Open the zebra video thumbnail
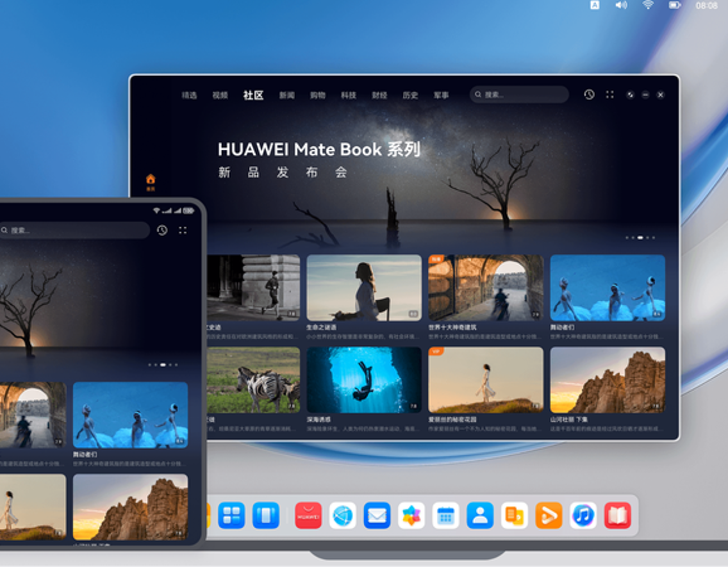This screenshot has height=567, width=728. tap(254, 380)
